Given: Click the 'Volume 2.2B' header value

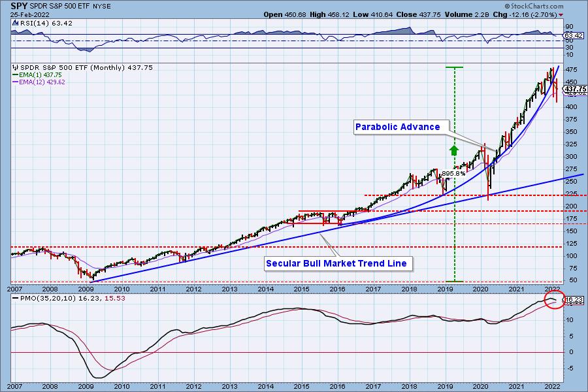Looking at the screenshot, I should point(467,14).
